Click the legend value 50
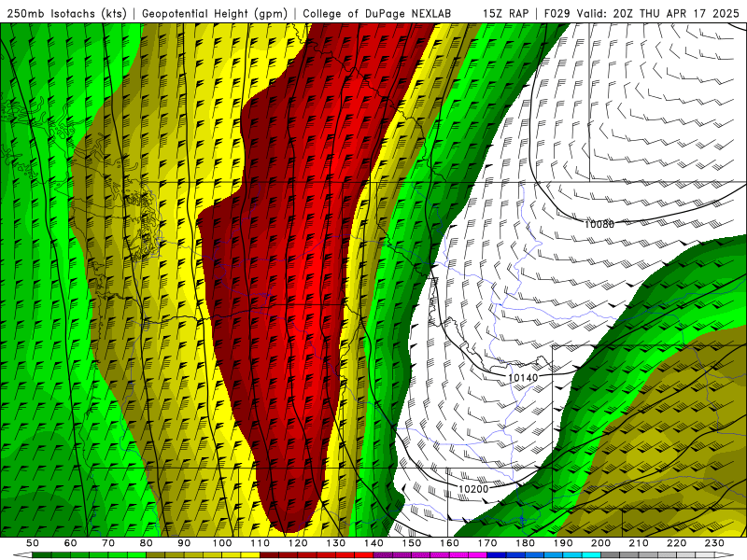 pos(33,543)
